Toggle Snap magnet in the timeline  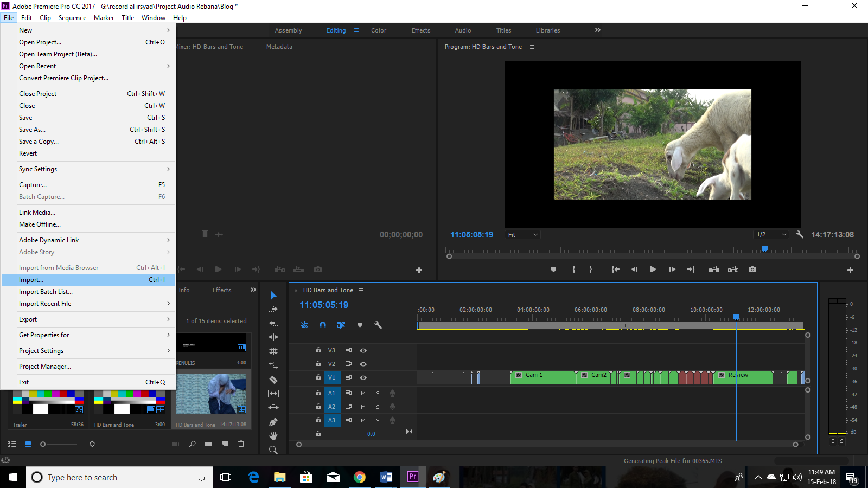[x=323, y=325]
